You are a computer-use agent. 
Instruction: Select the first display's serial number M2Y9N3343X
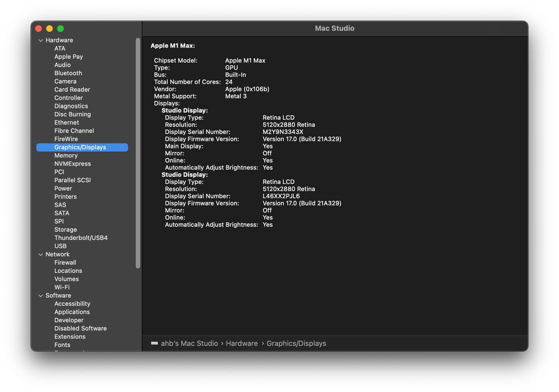pos(282,132)
